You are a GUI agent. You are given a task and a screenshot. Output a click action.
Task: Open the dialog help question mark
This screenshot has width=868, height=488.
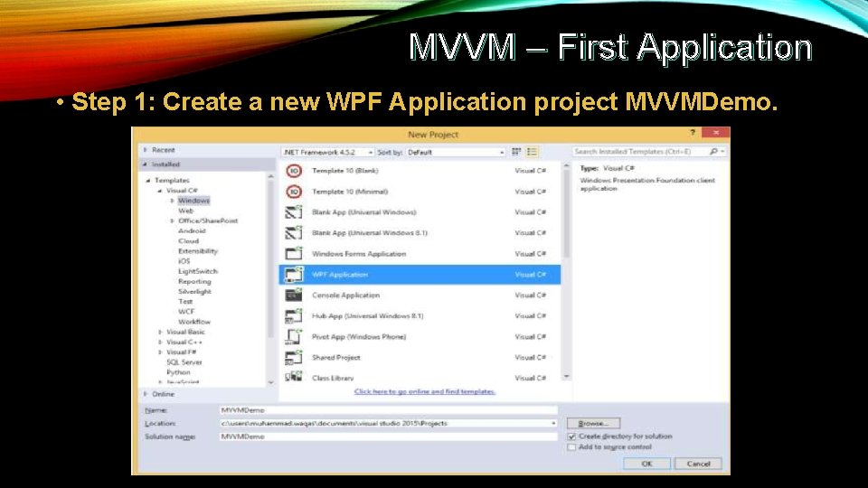pyautogui.click(x=692, y=133)
